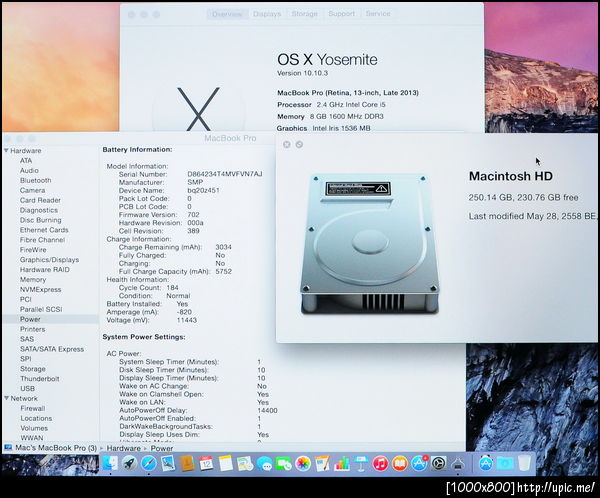The height and width of the screenshot is (498, 600).
Task: Select ATA in the Hardware list
Action: [26, 160]
